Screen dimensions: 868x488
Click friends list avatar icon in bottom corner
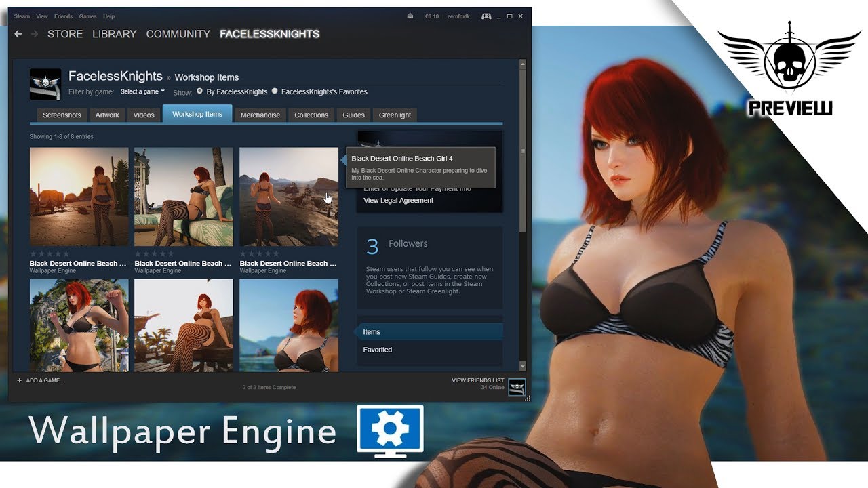coord(517,386)
